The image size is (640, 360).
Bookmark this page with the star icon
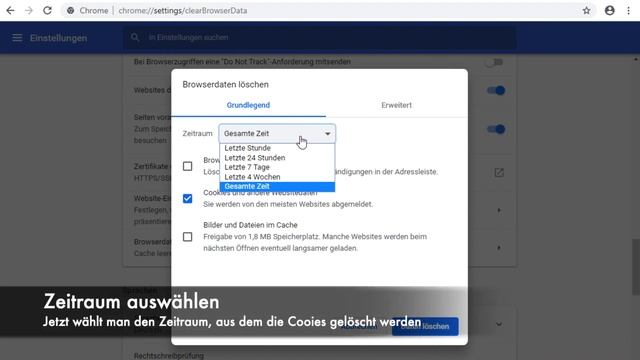point(587,11)
